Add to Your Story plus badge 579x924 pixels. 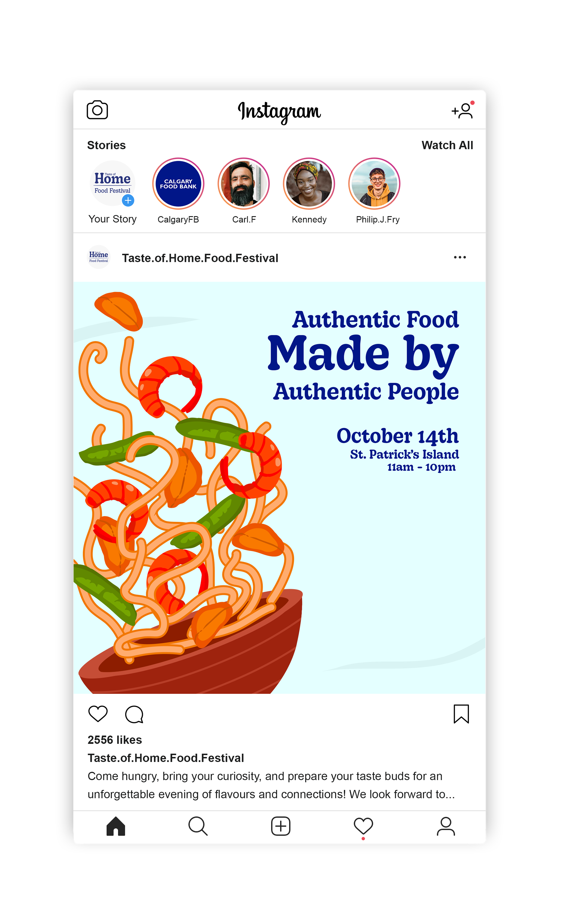128,200
